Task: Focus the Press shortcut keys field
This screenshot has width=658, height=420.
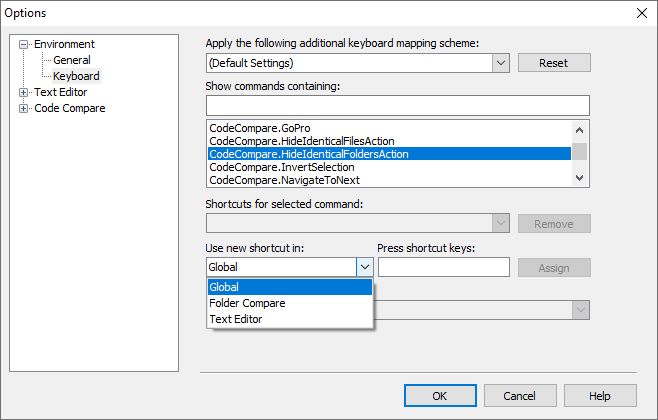Action: coord(444,267)
